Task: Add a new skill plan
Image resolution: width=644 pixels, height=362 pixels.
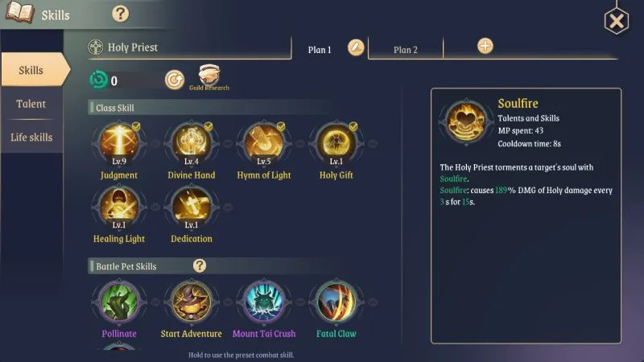Action: (485, 46)
